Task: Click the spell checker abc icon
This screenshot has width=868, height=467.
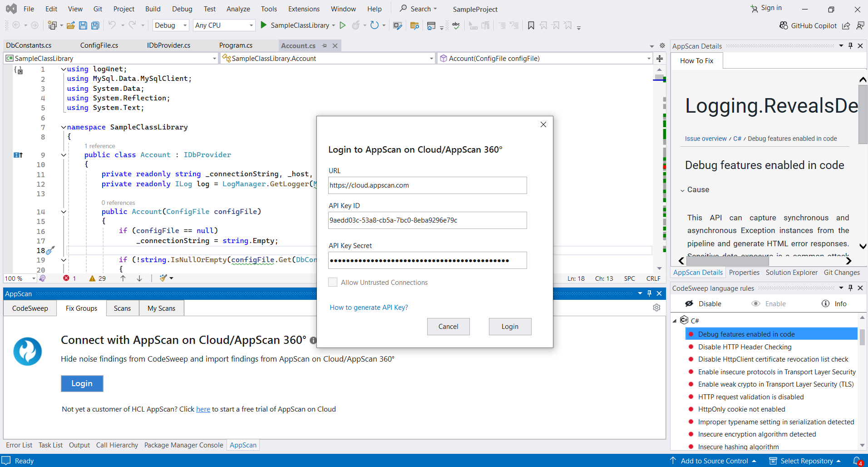Action: pos(456,25)
